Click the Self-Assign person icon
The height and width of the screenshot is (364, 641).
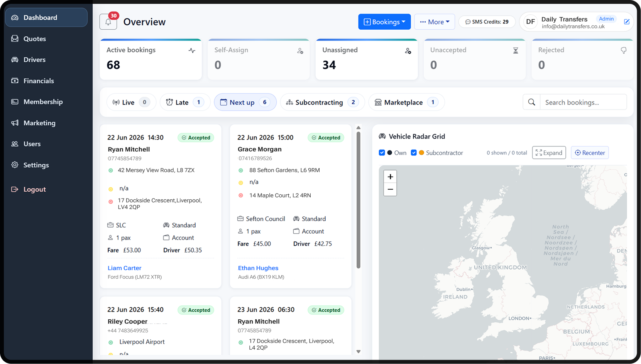click(300, 51)
